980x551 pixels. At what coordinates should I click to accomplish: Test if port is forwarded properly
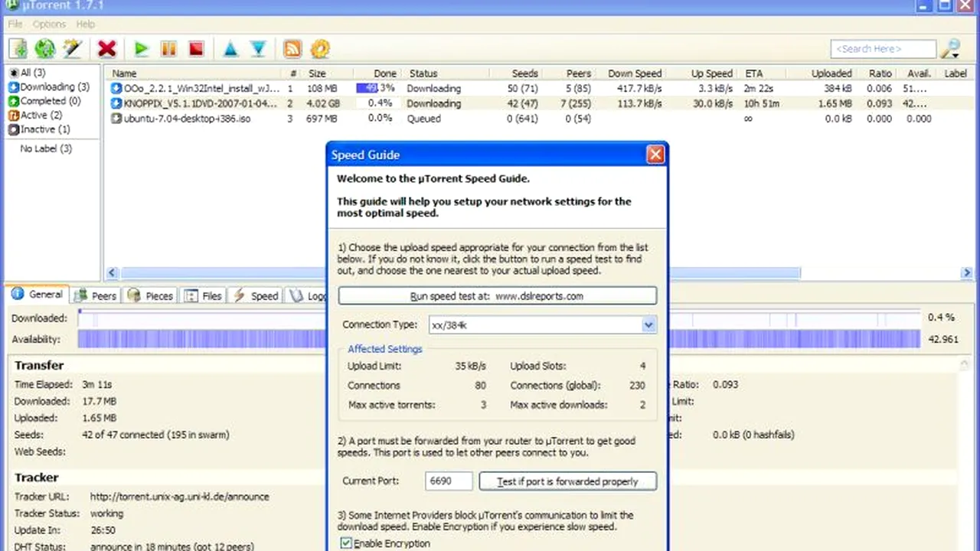[x=567, y=481]
